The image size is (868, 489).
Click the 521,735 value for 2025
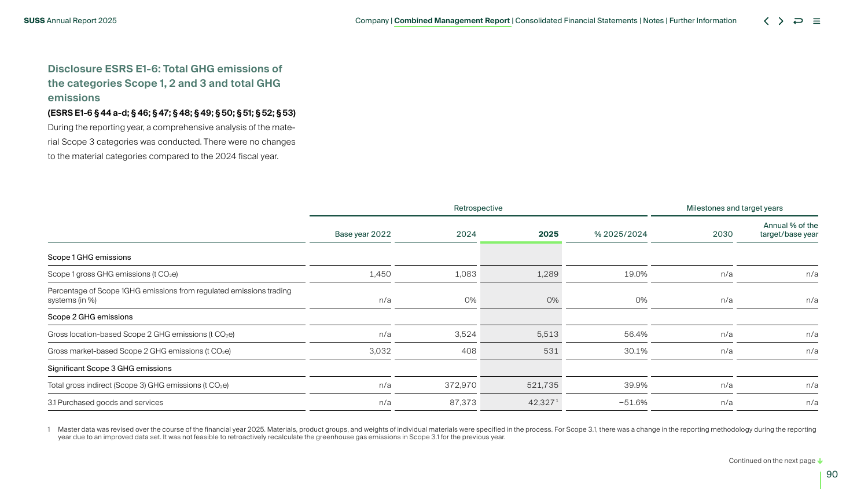tap(543, 385)
